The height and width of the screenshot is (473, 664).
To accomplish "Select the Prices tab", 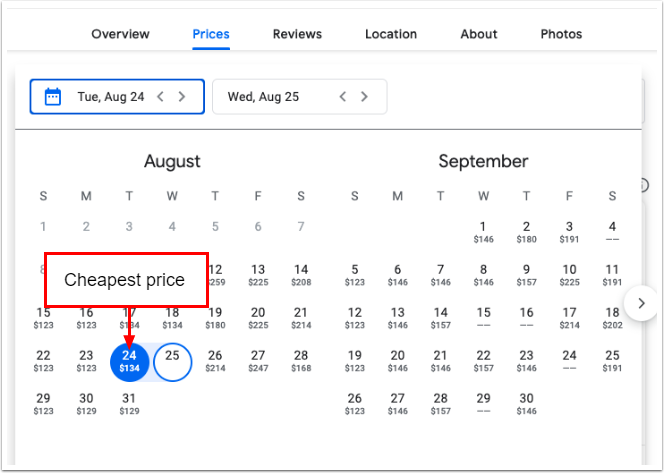I will 211,34.
